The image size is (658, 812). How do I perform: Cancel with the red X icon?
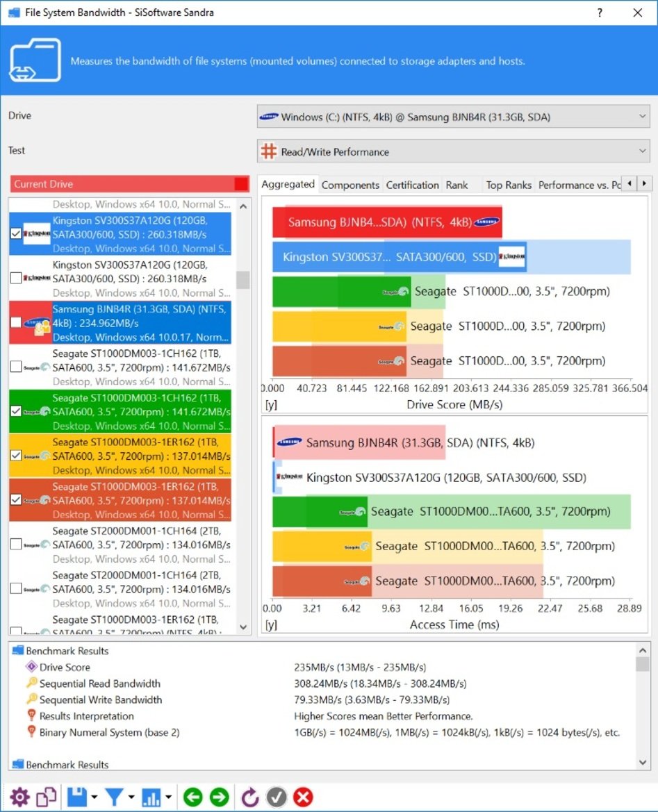[303, 797]
